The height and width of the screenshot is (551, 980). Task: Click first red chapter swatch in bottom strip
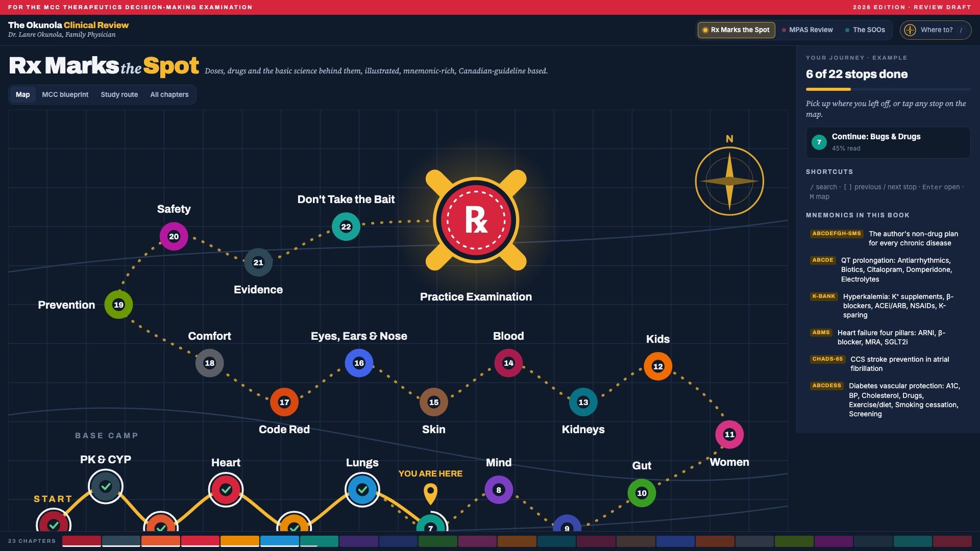82,541
